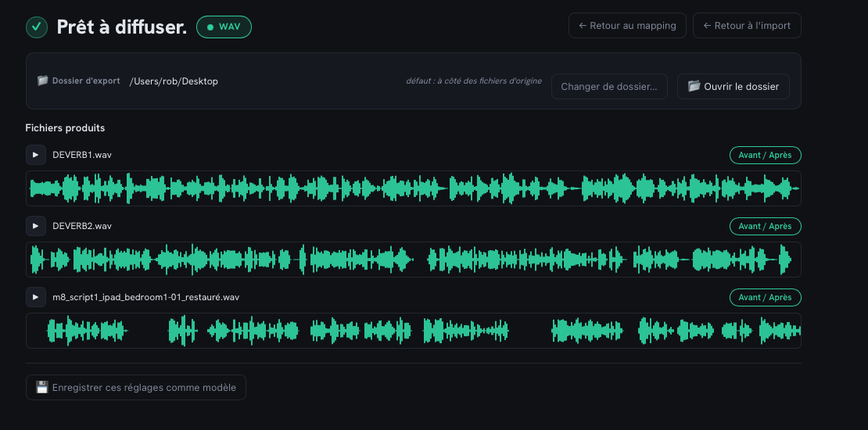
Task: Click the Dossier d'export folder icon
Action: [43, 81]
